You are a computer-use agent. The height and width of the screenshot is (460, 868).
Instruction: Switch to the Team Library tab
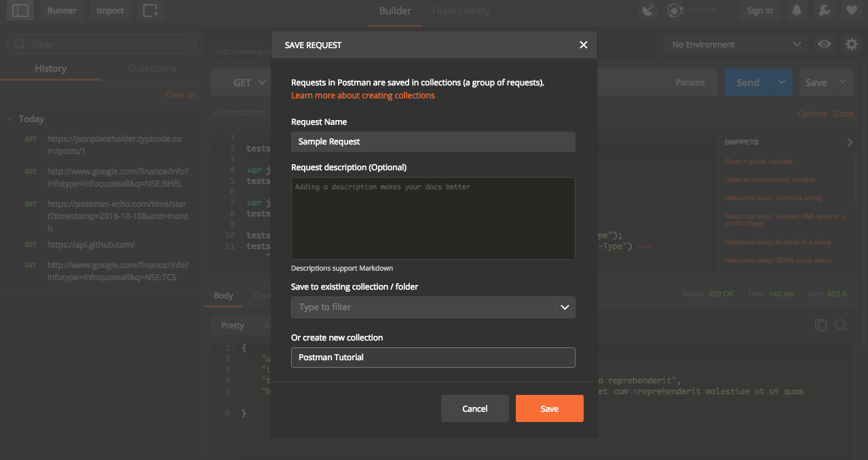460,11
